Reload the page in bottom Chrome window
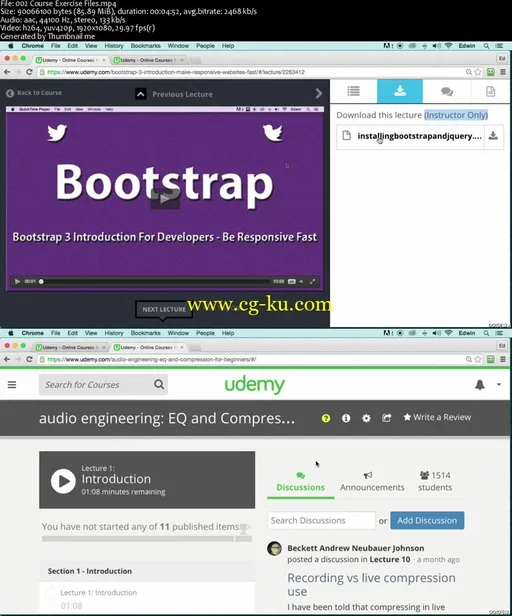 click(x=29, y=359)
